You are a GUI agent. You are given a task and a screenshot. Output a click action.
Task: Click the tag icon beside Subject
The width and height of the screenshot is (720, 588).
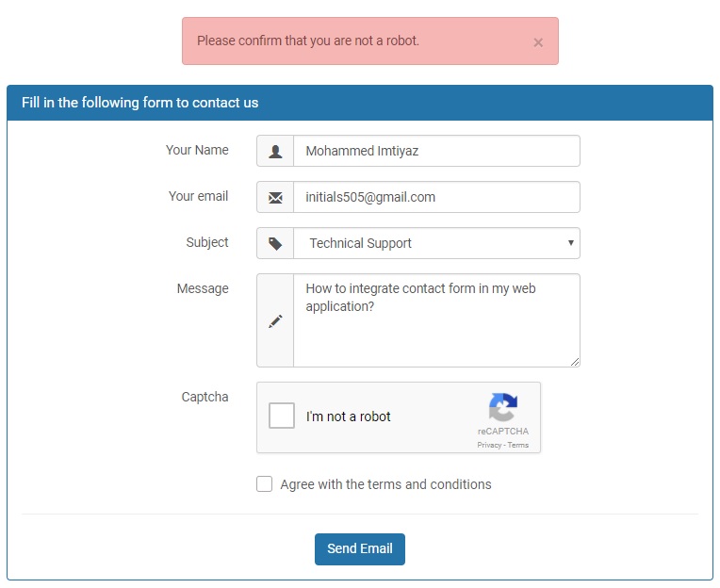pyautogui.click(x=275, y=243)
